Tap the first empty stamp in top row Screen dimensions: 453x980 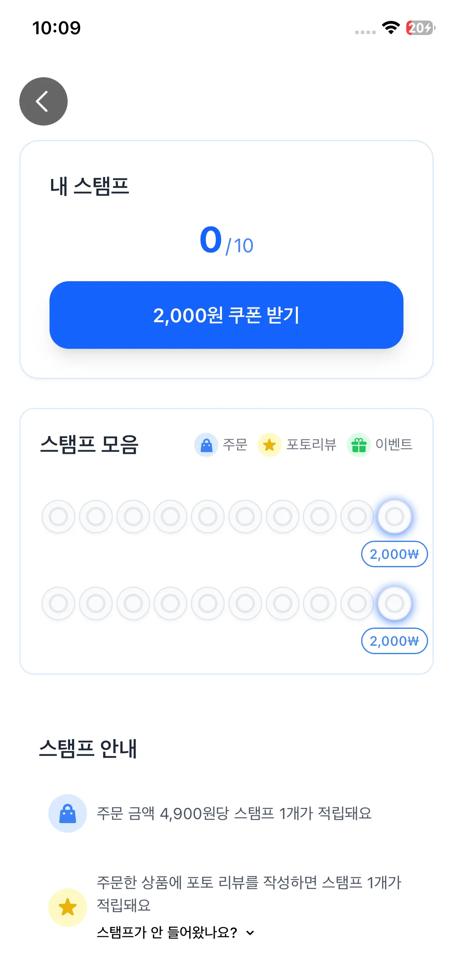(58, 517)
